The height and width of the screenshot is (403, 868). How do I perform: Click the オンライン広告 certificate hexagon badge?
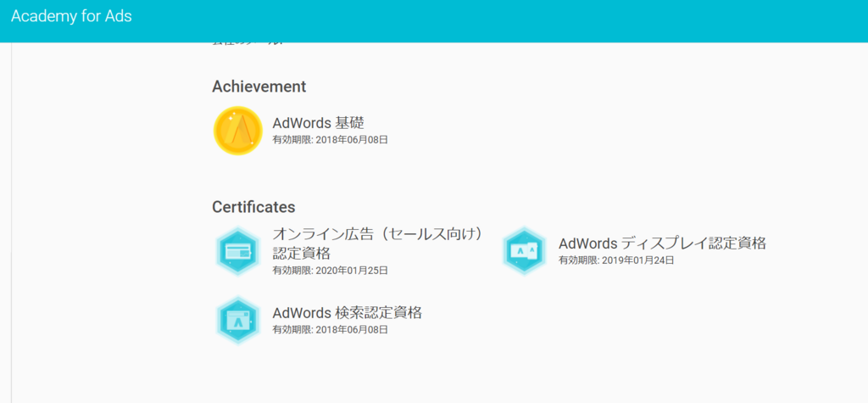pos(237,251)
